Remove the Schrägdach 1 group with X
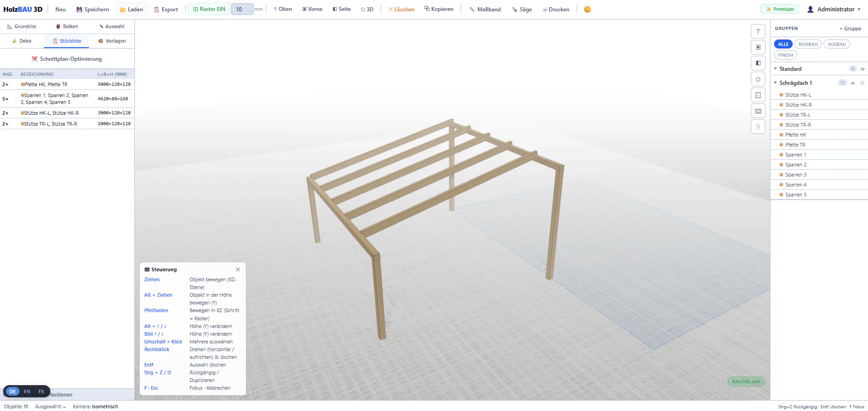The image size is (868, 411). 862,83
